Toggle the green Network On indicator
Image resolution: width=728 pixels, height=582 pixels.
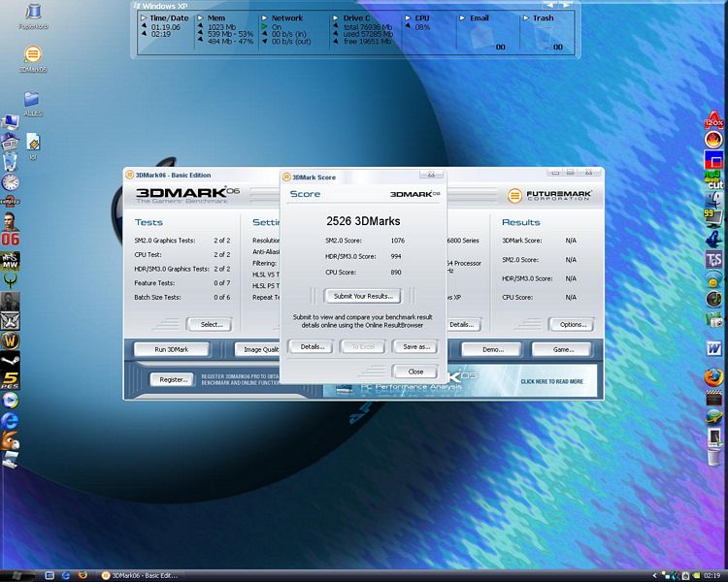pos(265,27)
